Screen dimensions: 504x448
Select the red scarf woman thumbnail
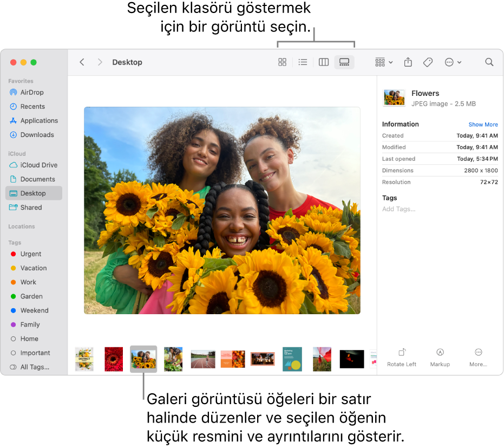[x=322, y=359]
